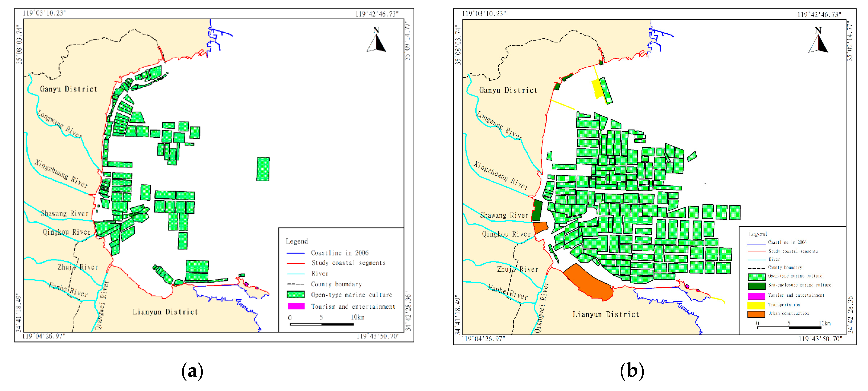Select the magenta Tourism and entertainment swatch in legend (a)
Viewport: 868px width, 391px height.
click(296, 306)
